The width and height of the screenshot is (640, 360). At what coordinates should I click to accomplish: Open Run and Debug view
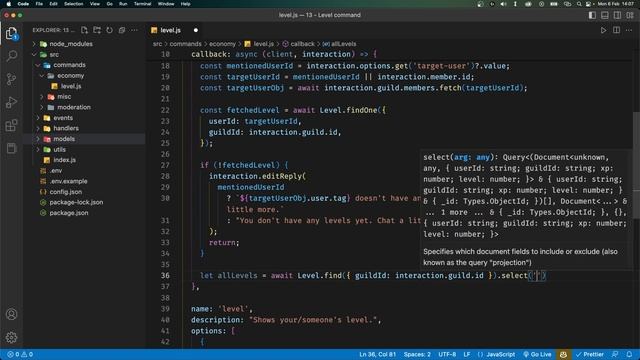pos(11,102)
